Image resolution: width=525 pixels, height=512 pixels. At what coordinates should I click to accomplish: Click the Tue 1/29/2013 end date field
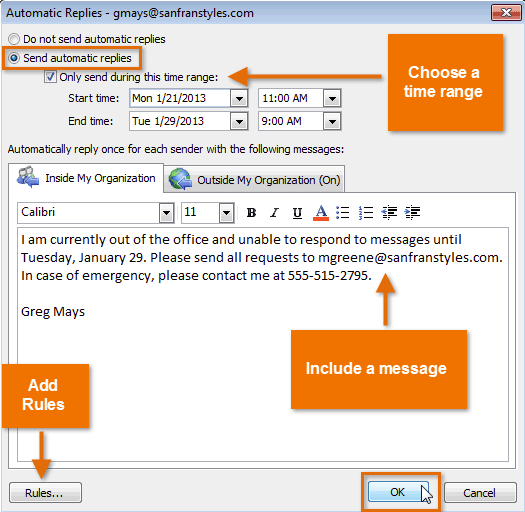[180, 121]
